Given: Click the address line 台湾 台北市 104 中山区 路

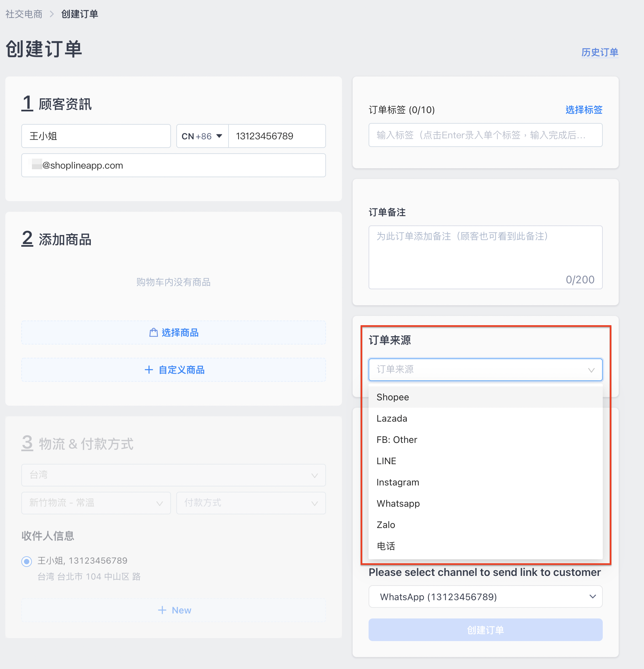Looking at the screenshot, I should coord(89,577).
